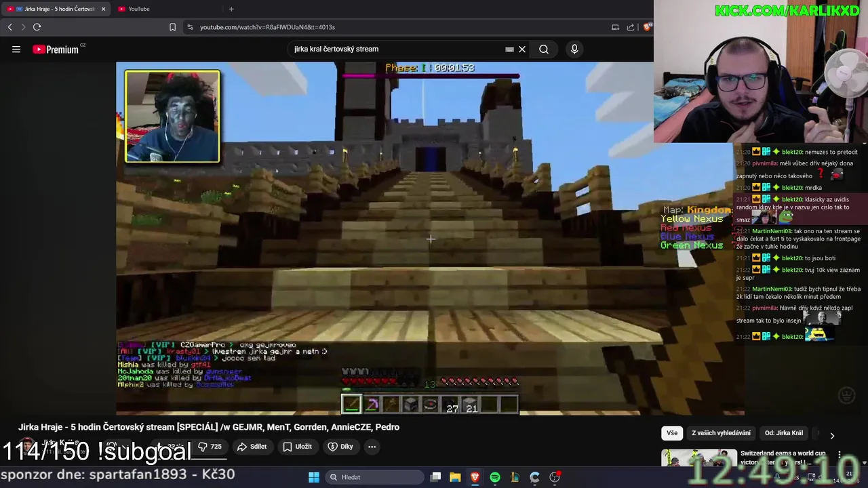Show more filter chips with right arrow
The width and height of the screenshot is (868, 488).
tap(832, 435)
